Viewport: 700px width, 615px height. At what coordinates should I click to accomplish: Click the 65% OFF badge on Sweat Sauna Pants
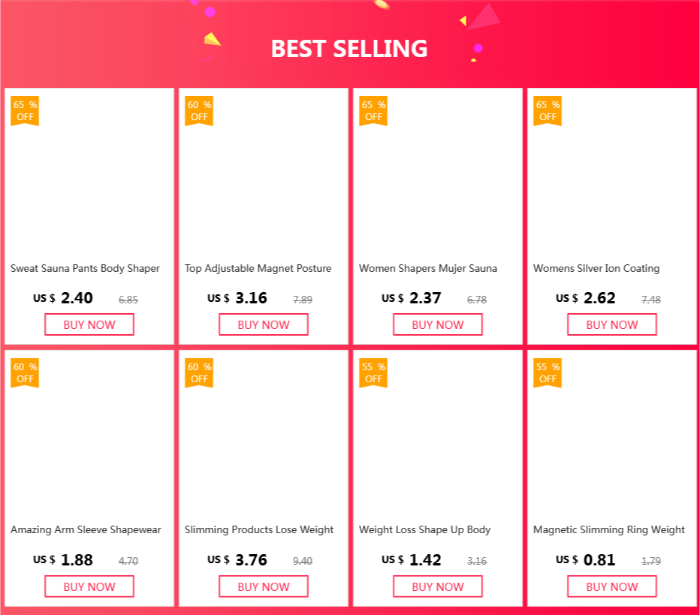[25, 110]
